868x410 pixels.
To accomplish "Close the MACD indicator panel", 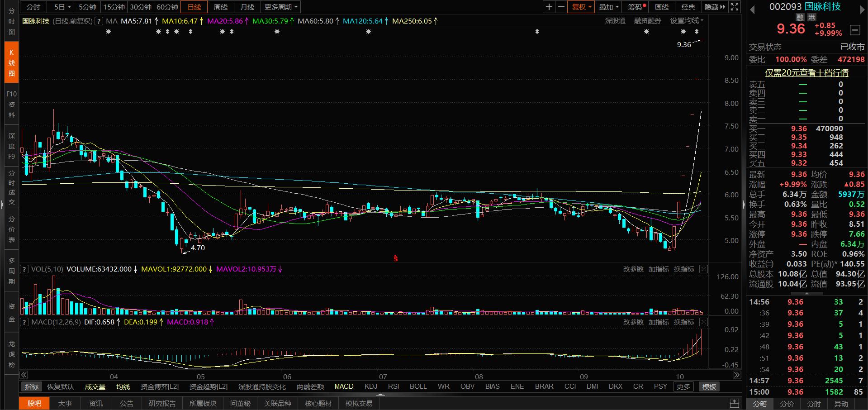I will click(x=703, y=322).
